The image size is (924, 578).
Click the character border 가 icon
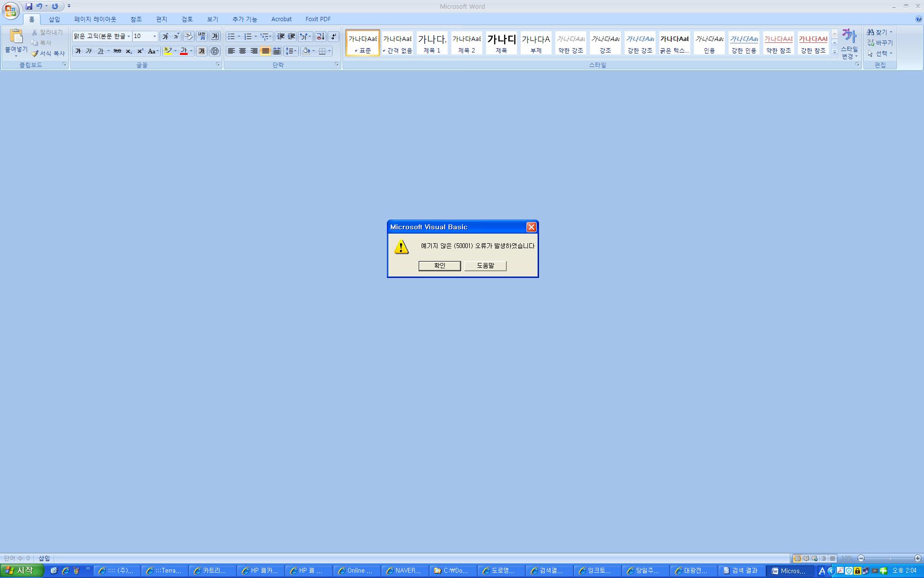(x=215, y=37)
